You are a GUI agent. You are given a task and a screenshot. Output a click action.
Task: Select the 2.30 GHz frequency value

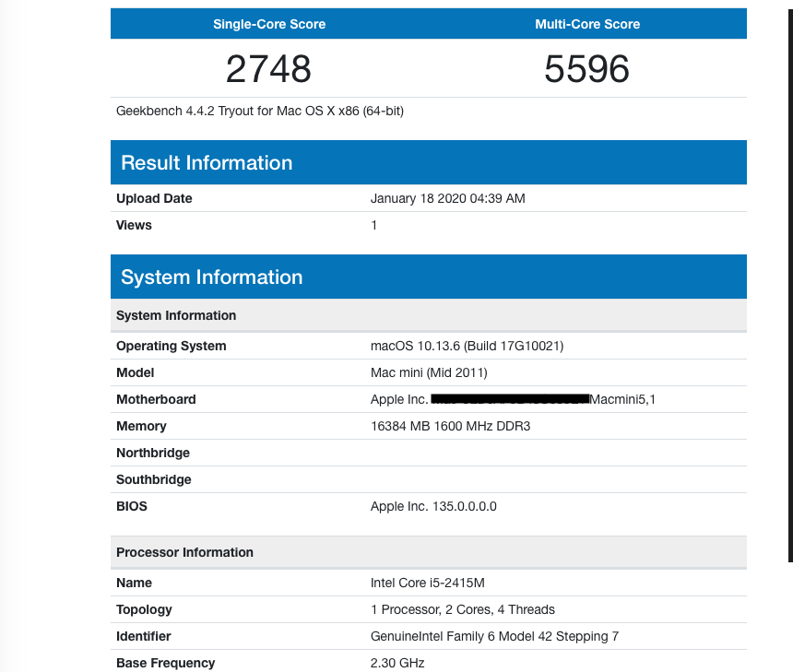tap(397, 663)
